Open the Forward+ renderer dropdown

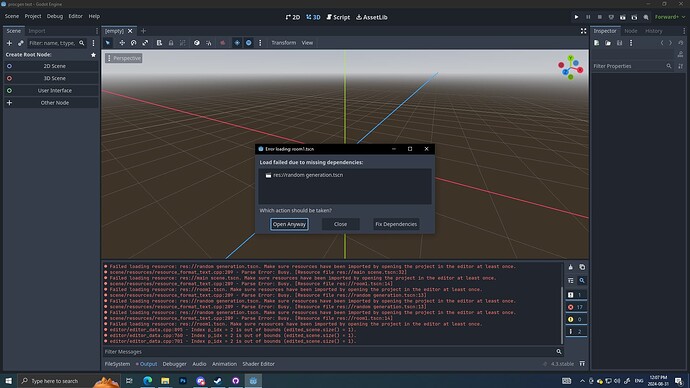(x=670, y=17)
